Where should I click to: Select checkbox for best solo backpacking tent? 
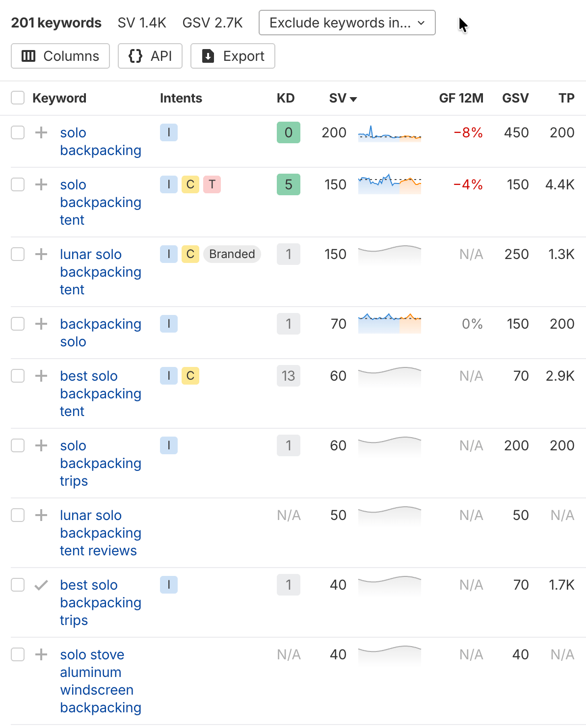(x=18, y=376)
